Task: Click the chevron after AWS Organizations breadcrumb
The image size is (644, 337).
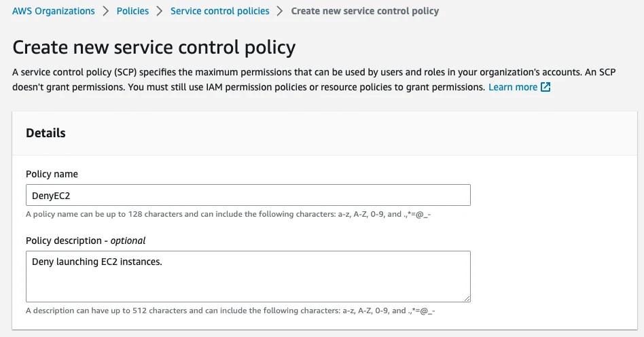Action: coord(105,11)
